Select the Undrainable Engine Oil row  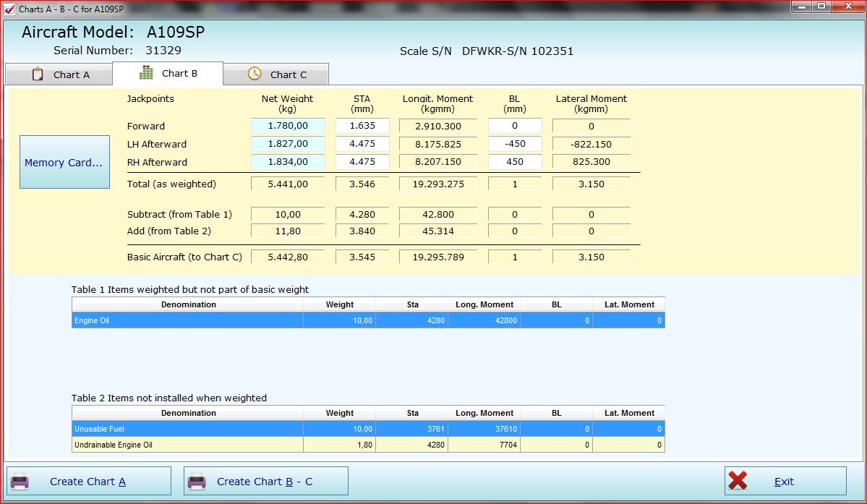tap(188, 445)
